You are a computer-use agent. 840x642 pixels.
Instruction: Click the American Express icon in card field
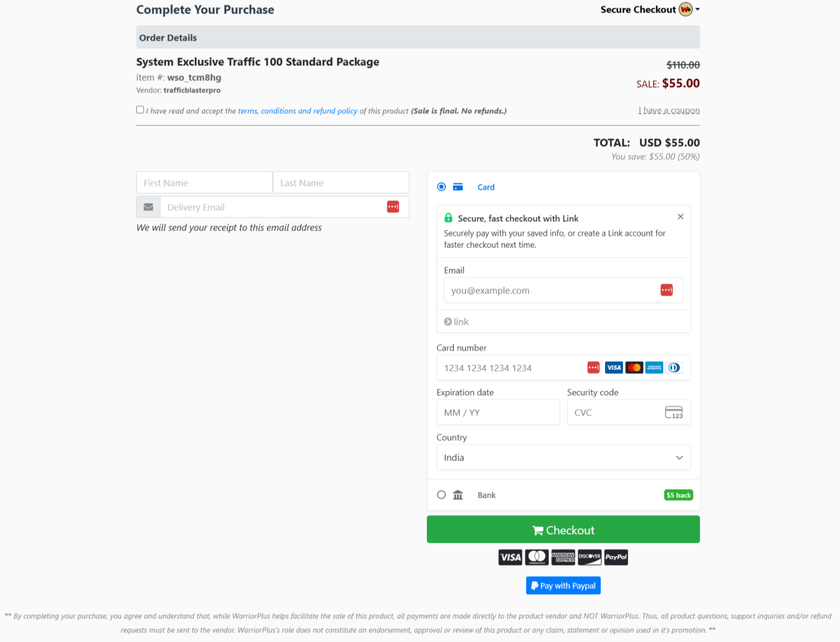[654, 367]
